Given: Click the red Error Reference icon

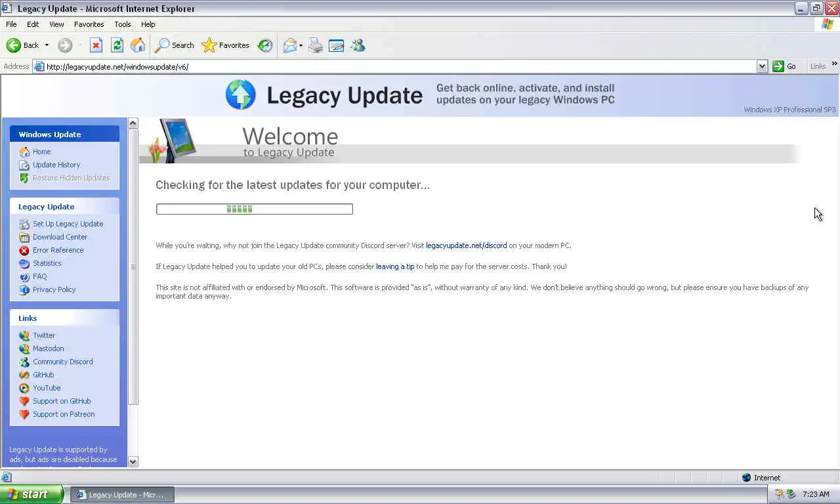Looking at the screenshot, I should pyautogui.click(x=24, y=250).
